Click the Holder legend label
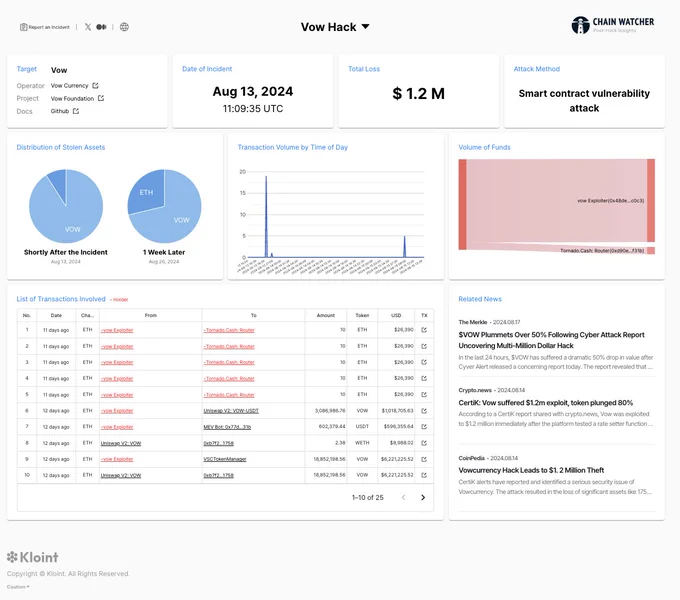The width and height of the screenshot is (680, 600). click(x=119, y=300)
